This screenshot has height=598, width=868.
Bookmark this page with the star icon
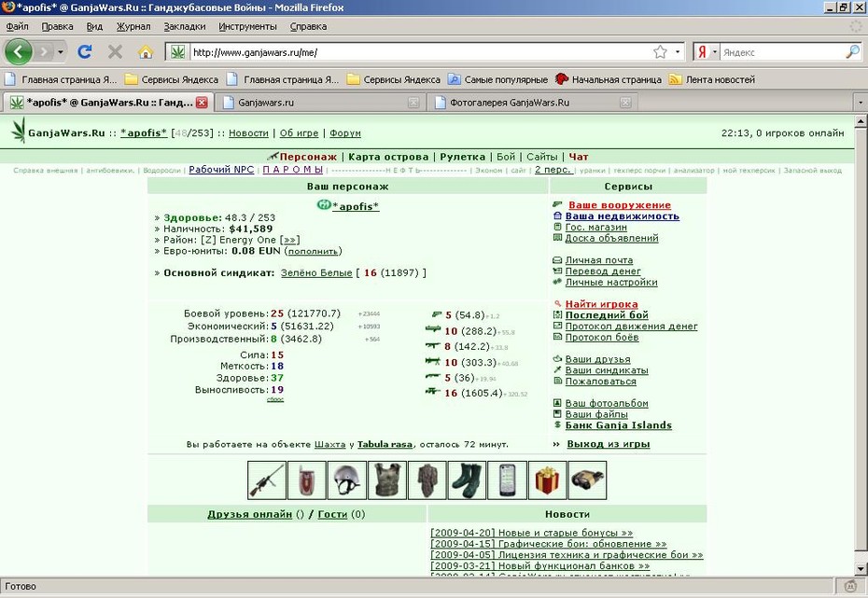(660, 52)
